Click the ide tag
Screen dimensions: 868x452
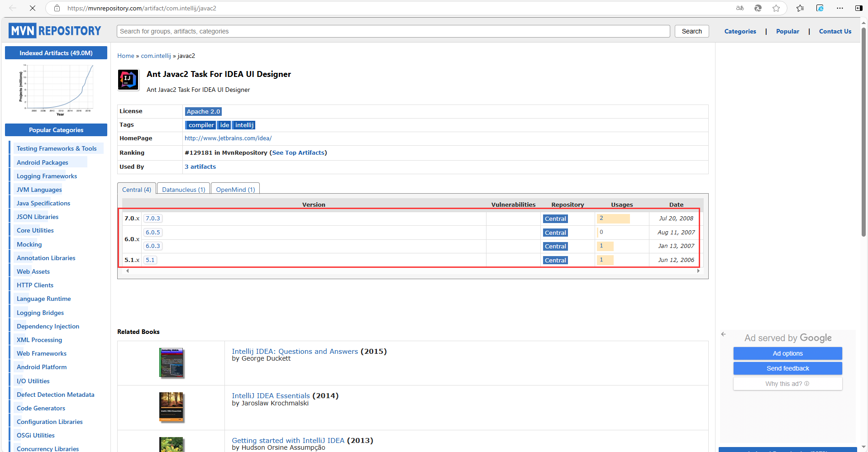tap(224, 125)
